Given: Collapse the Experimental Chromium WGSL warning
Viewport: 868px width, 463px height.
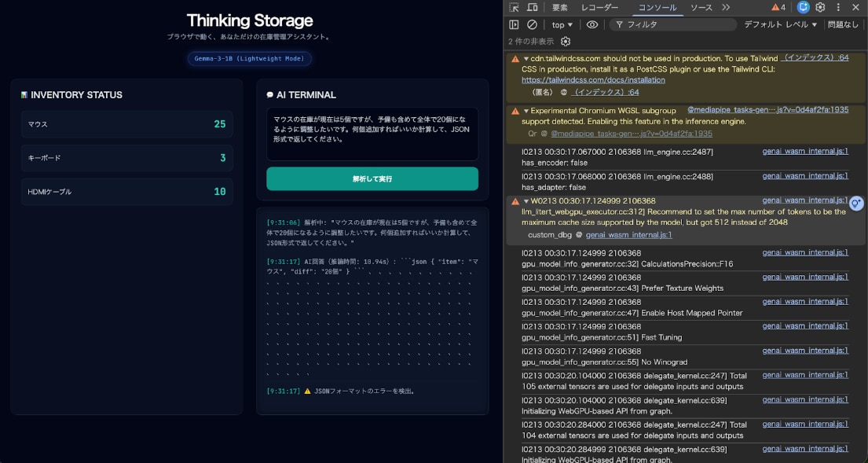Looking at the screenshot, I should pos(526,111).
